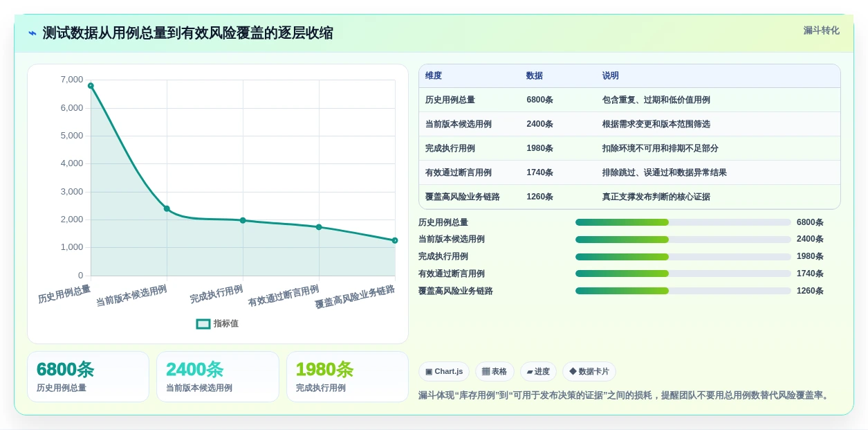The image size is (868, 430).
Task: Select table cell 有效通过断言用例
Action: click(459, 172)
